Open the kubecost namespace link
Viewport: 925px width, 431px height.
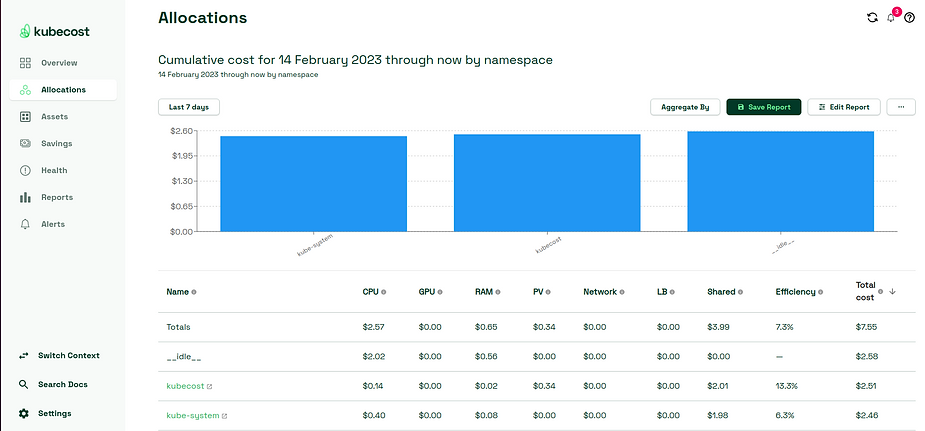point(185,386)
